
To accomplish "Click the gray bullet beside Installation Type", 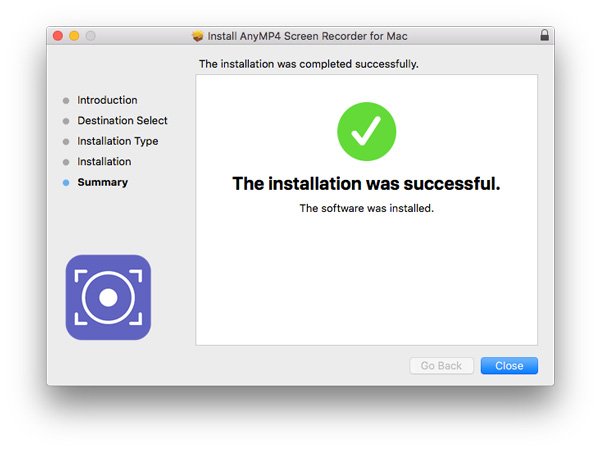I will coord(66,142).
